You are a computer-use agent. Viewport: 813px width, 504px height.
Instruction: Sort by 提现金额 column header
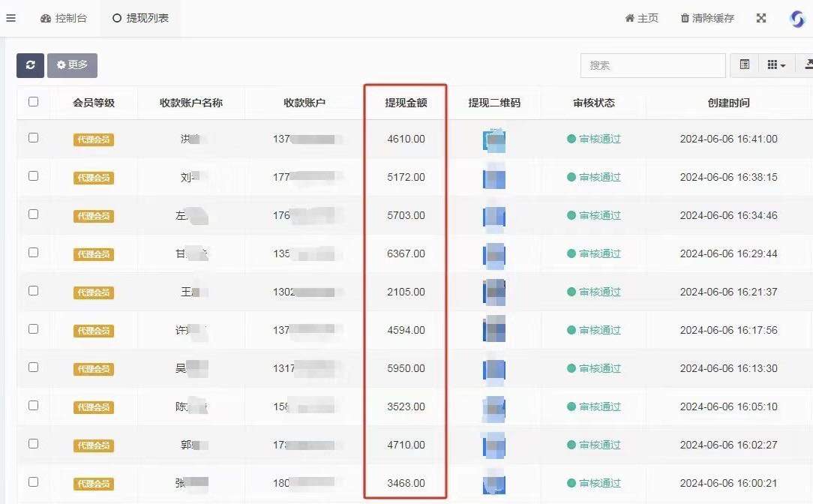click(406, 103)
